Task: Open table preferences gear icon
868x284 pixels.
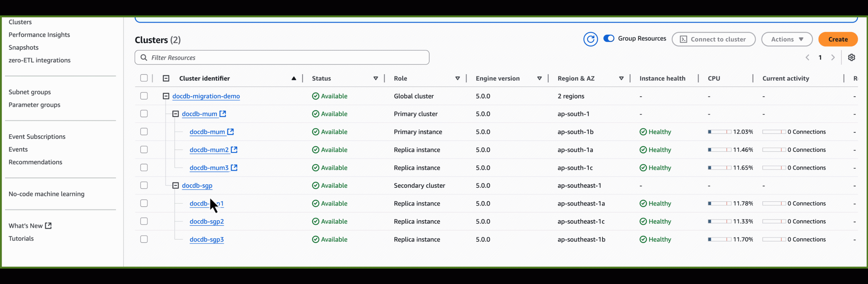Action: 851,58
